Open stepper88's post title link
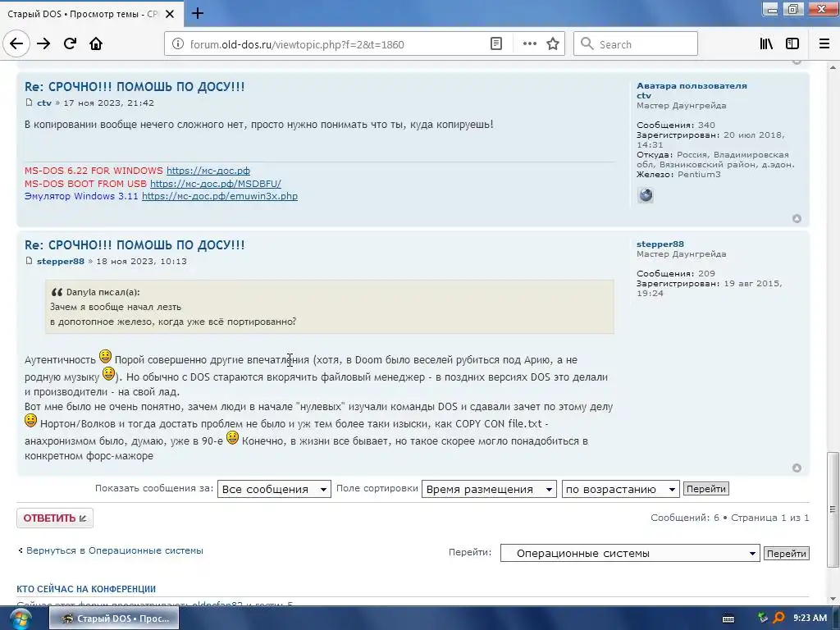Image resolution: width=840 pixels, height=630 pixels. click(135, 245)
